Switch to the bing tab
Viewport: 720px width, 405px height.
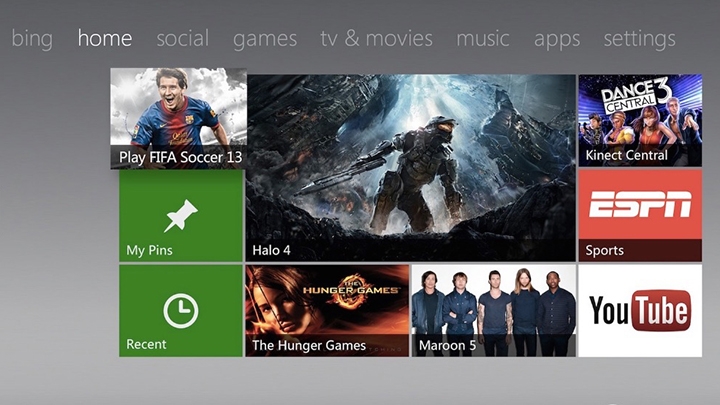31,39
